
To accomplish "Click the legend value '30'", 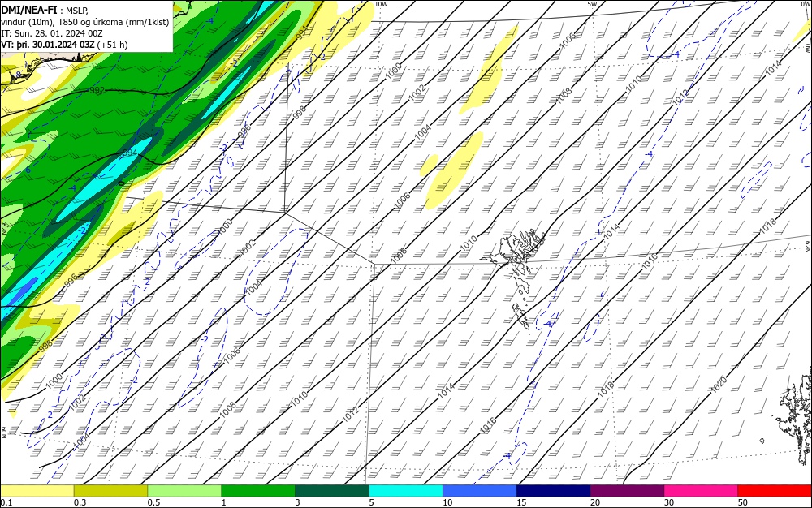I will (x=669, y=502).
